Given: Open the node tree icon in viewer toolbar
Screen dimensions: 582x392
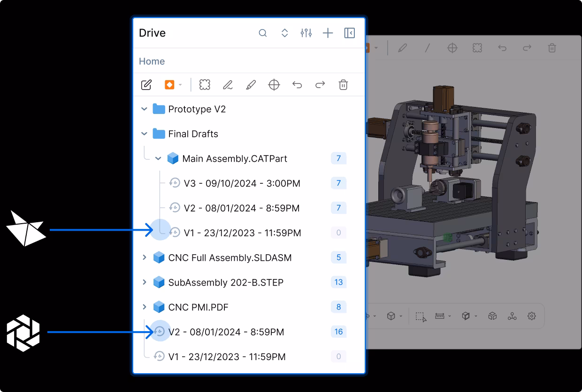Looking at the screenshot, I should (x=512, y=316).
